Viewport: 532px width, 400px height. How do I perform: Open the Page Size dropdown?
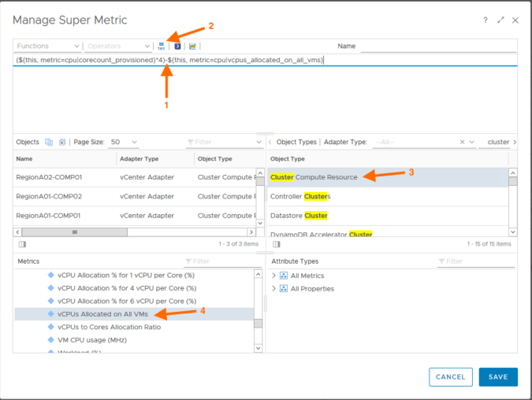tap(125, 142)
